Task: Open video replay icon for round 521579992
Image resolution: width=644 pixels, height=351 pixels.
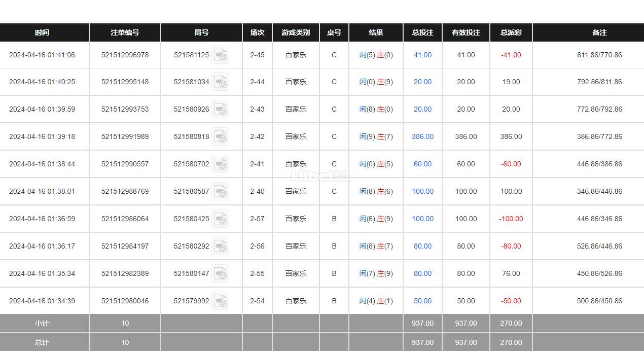Action: point(220,301)
